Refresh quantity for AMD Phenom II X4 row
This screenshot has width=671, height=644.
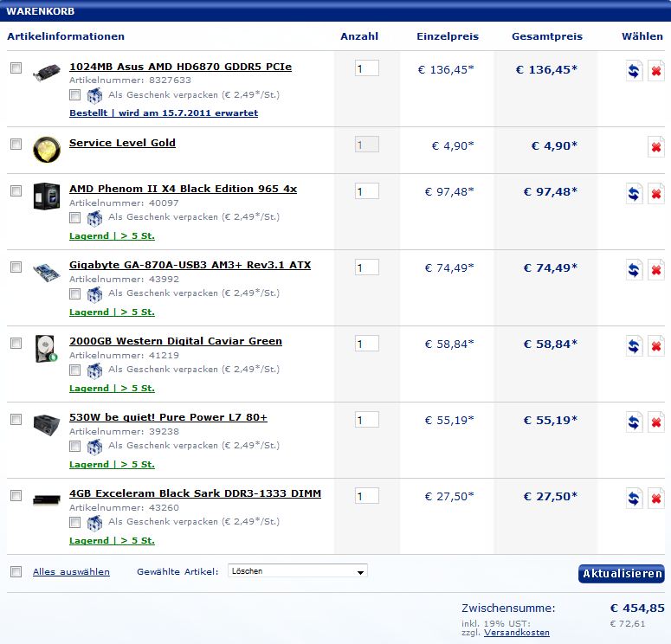[634, 193]
